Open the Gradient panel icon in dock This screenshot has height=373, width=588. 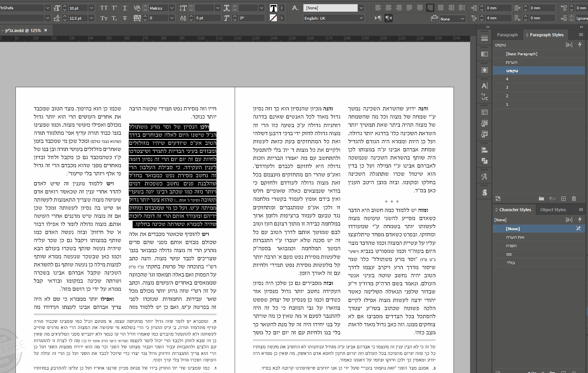click(x=484, y=54)
